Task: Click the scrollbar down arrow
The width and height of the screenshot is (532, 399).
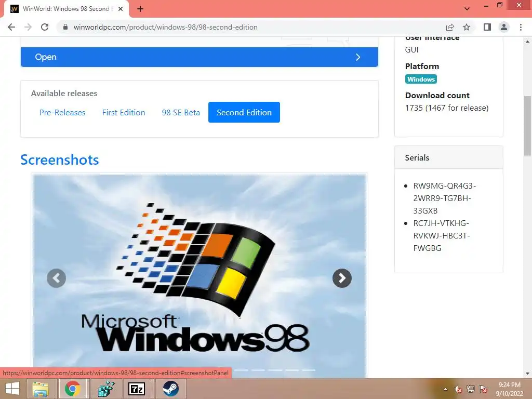Action: pos(528,374)
